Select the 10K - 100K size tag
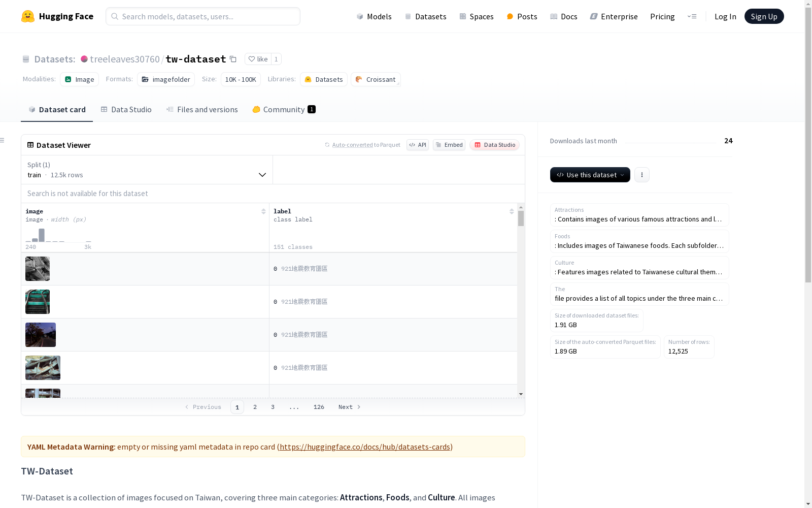The height and width of the screenshot is (508, 812). coord(241,79)
